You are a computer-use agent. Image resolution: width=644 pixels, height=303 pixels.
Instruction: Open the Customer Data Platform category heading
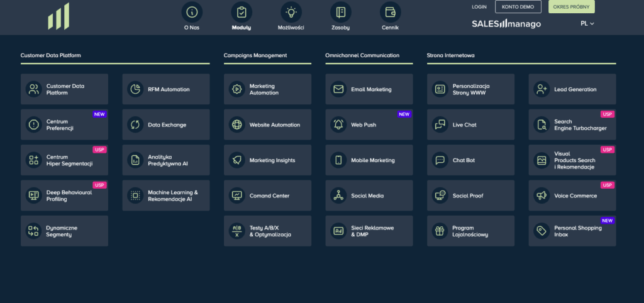(x=50, y=55)
